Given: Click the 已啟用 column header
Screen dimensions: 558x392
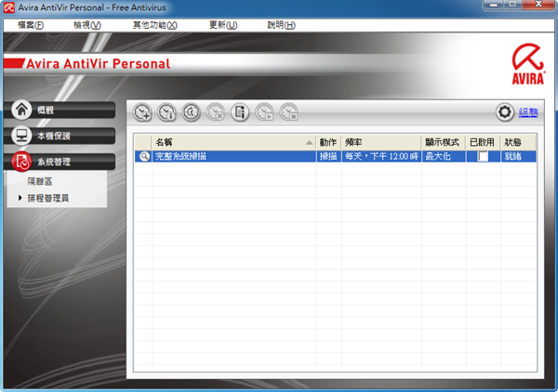Looking at the screenshot, I should [483, 142].
